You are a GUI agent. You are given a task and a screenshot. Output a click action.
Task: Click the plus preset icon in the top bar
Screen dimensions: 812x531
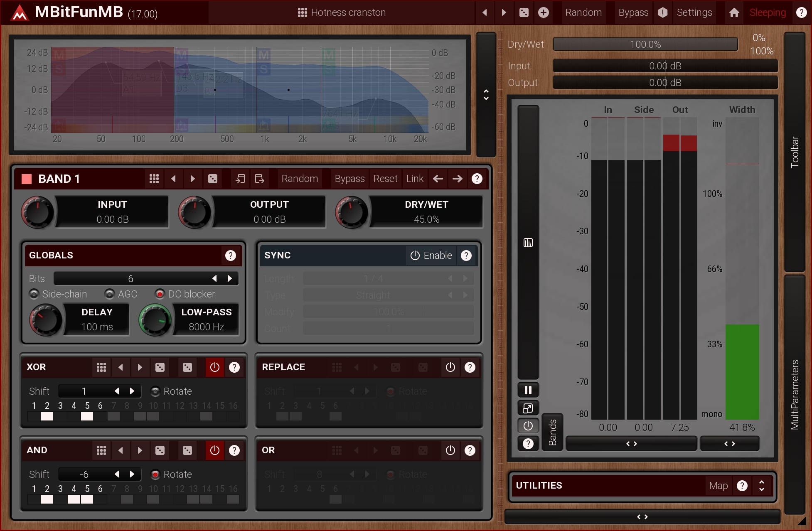pos(544,12)
